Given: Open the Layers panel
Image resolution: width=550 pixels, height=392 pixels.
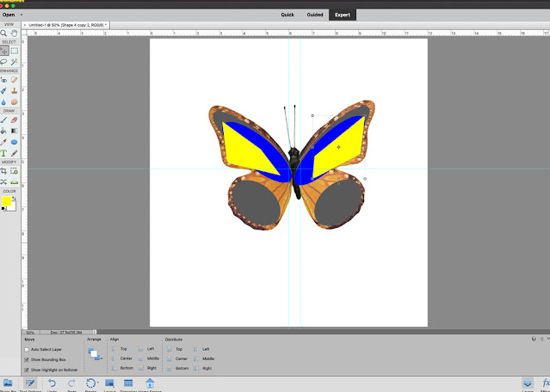Looking at the screenshot, I should point(528,384).
